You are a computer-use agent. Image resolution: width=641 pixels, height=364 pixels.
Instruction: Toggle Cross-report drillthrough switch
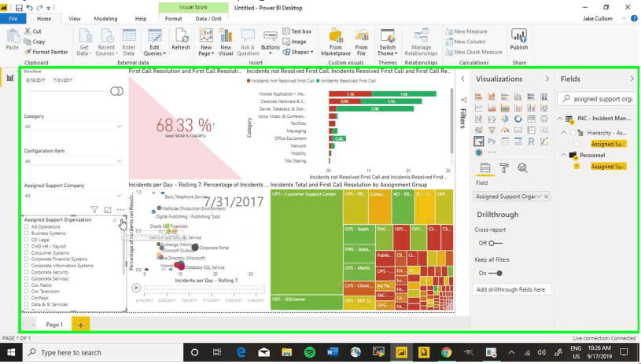(x=495, y=243)
